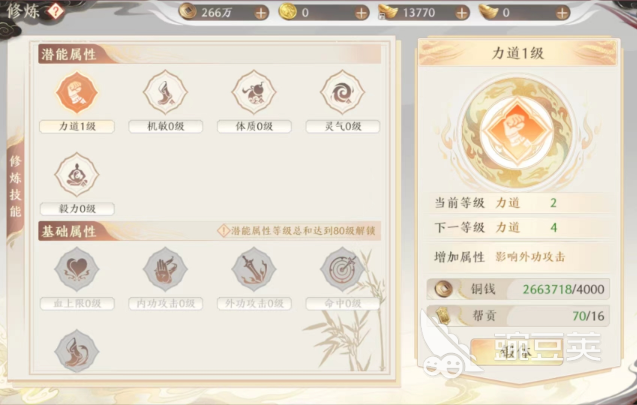
Task: Select the 机敏 boot icon
Action: point(165,92)
